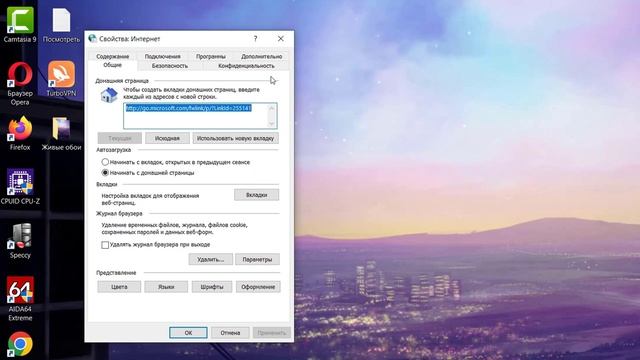Select Начинать с домашней страницы radio button
The width and height of the screenshot is (640, 360).
pyautogui.click(x=105, y=173)
